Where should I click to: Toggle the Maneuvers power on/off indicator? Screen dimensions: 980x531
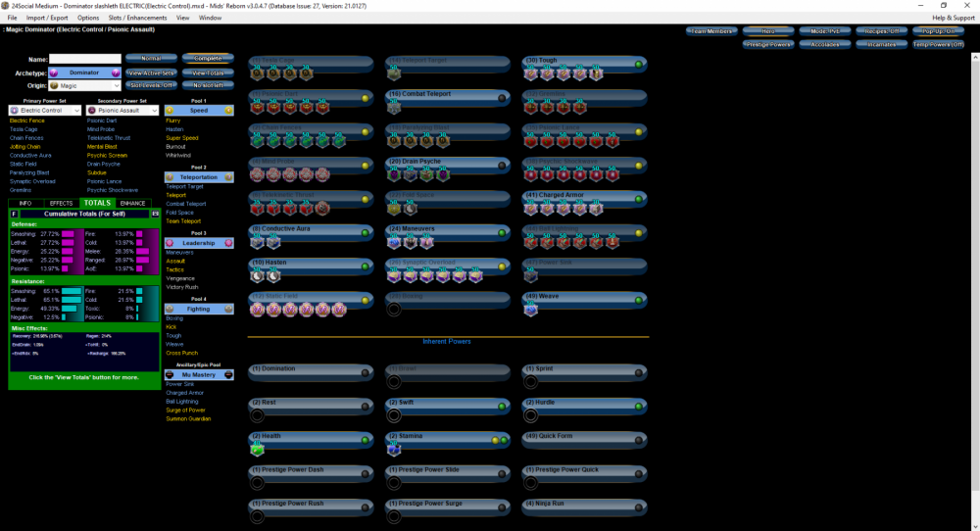[x=502, y=233]
